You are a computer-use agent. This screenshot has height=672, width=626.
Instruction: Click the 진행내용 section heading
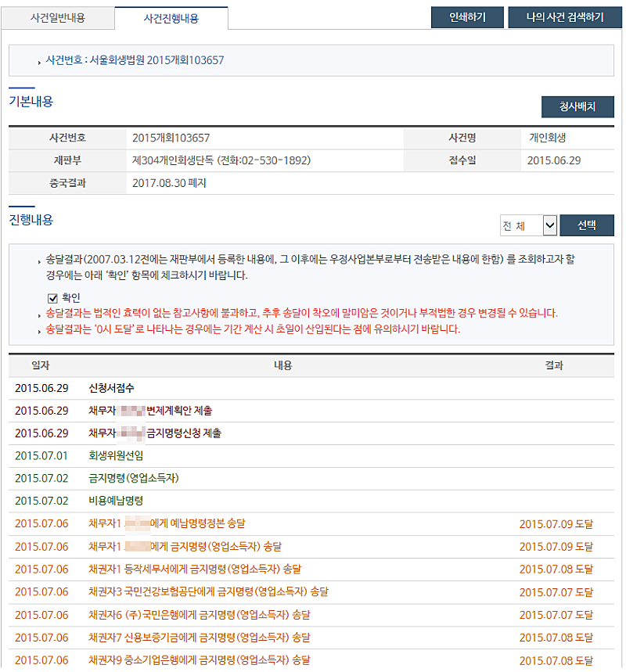(31, 220)
